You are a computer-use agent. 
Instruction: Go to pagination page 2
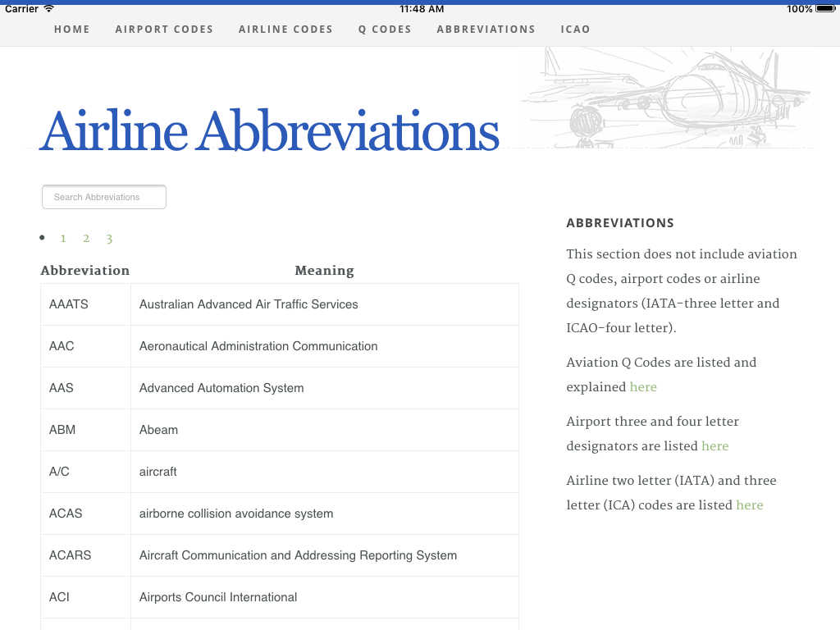tap(86, 239)
